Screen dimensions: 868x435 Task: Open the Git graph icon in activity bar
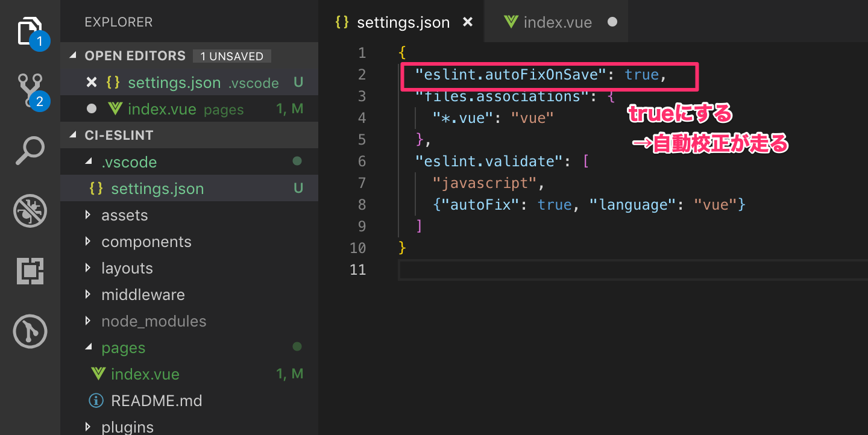[30, 331]
